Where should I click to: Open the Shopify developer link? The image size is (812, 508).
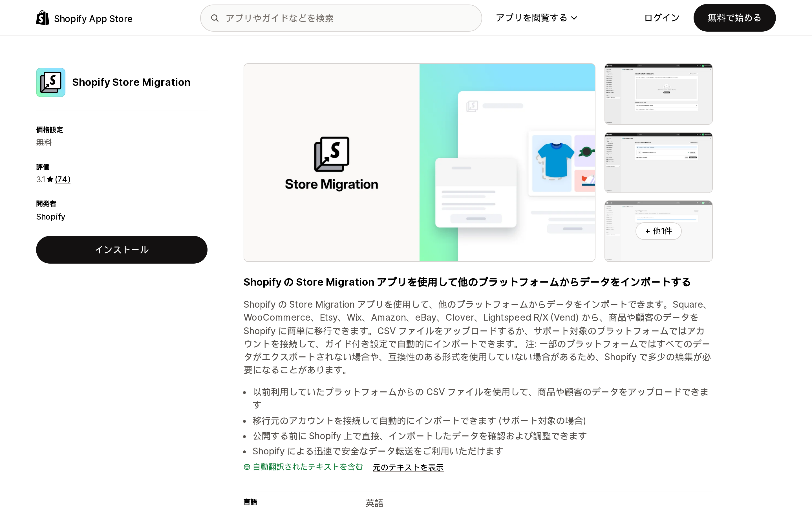pyautogui.click(x=51, y=217)
